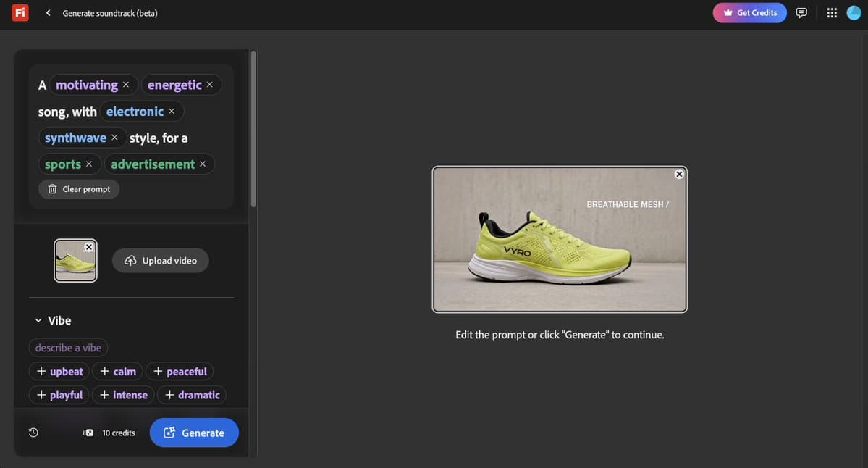
Task: Add the intense vibe tag
Action: click(x=123, y=395)
